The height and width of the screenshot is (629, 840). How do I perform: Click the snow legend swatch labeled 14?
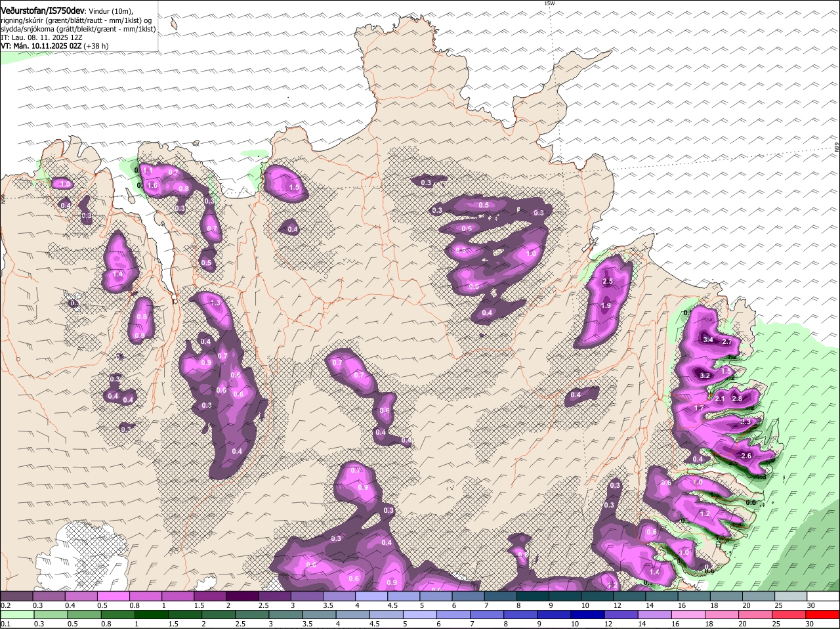[x=661, y=596]
